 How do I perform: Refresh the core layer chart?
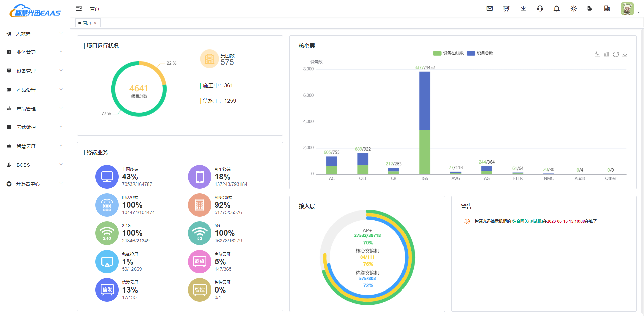pos(616,54)
